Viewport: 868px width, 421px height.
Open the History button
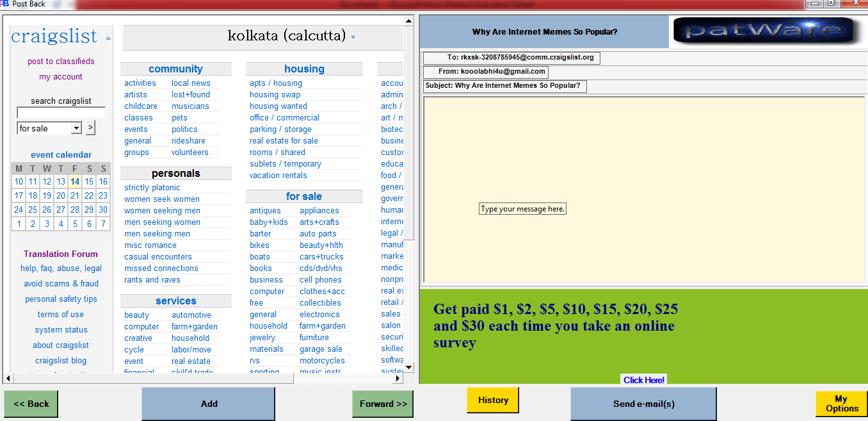493,400
